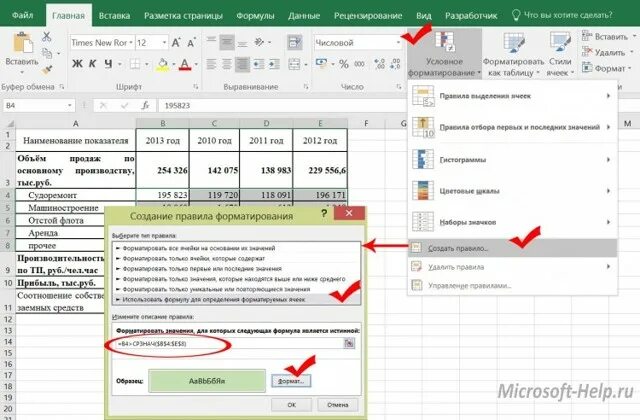640x420 pixels.
Task: Open Удалить правила submenu
Action: point(513,267)
